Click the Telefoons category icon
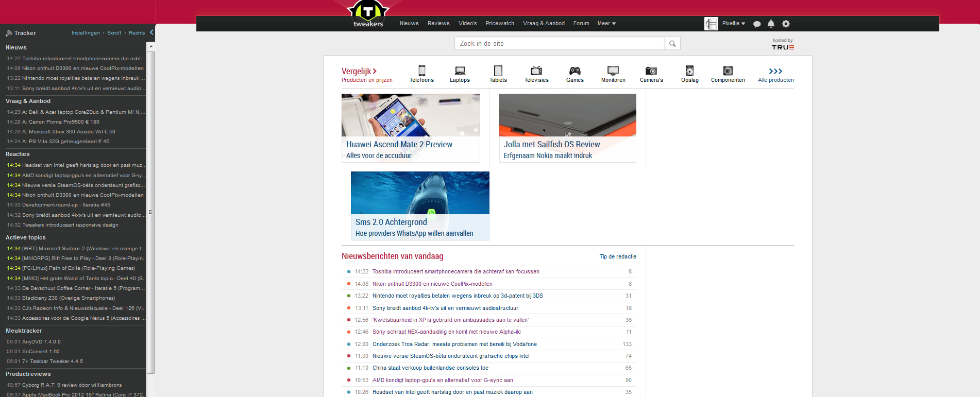 pyautogui.click(x=421, y=71)
